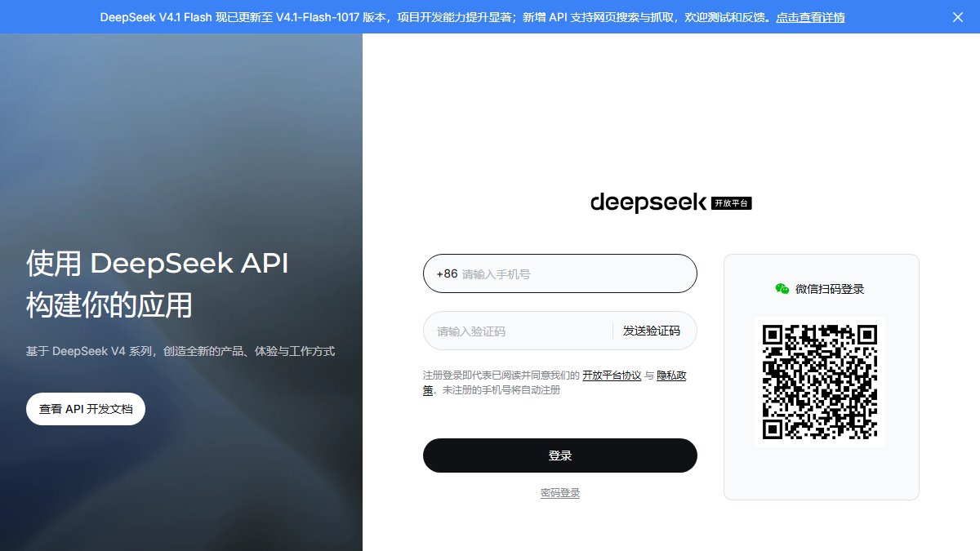
Task: Click the 开放平台 badge beside the logo
Action: (x=731, y=203)
